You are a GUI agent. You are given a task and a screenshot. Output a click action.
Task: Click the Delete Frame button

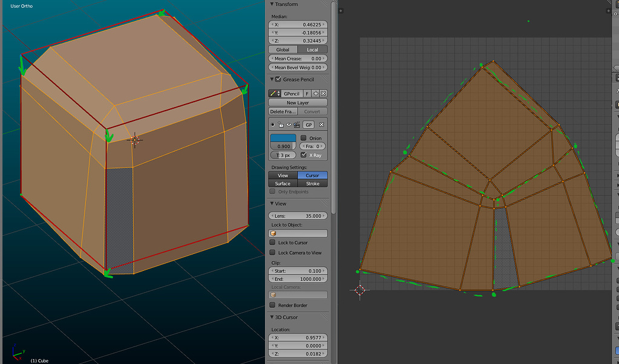pyautogui.click(x=283, y=112)
